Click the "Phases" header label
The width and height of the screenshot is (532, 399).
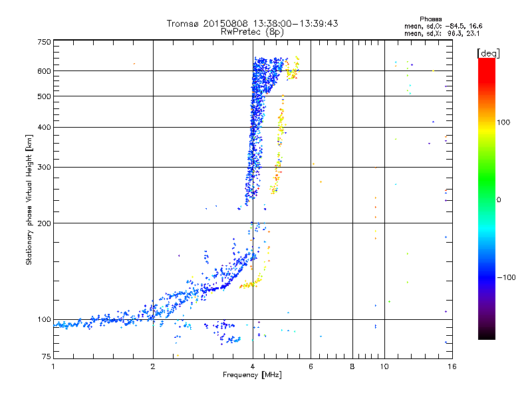pos(430,19)
